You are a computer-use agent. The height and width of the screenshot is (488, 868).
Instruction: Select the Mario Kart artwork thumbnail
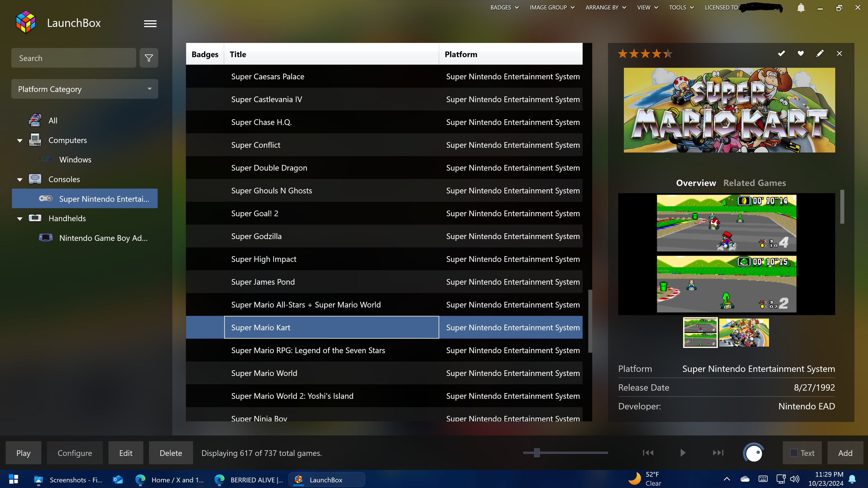pos(744,332)
